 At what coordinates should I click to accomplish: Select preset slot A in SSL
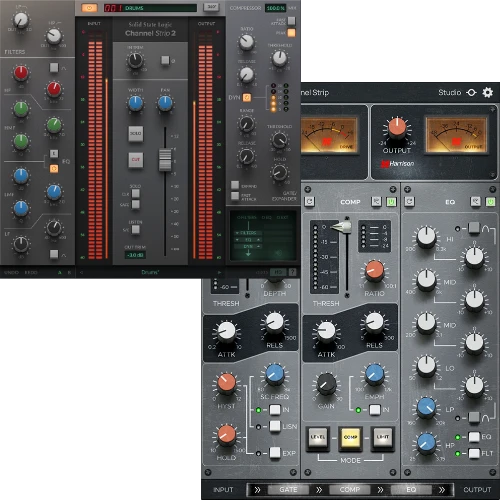[x=60, y=273]
